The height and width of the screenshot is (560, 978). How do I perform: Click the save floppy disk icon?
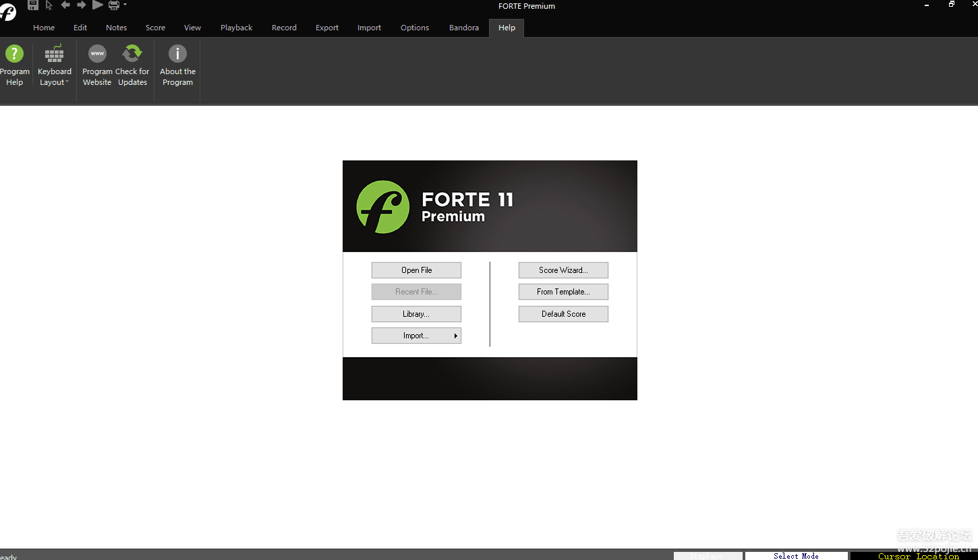click(33, 5)
